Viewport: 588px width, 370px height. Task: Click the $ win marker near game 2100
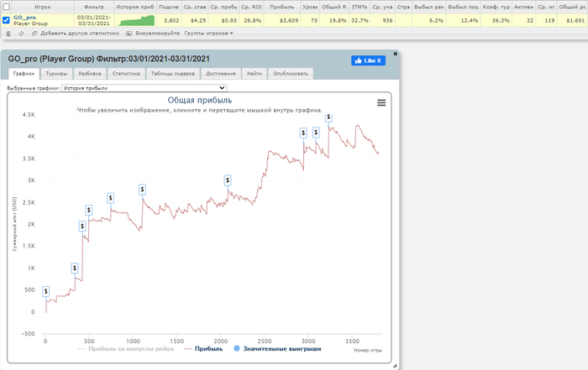point(228,180)
